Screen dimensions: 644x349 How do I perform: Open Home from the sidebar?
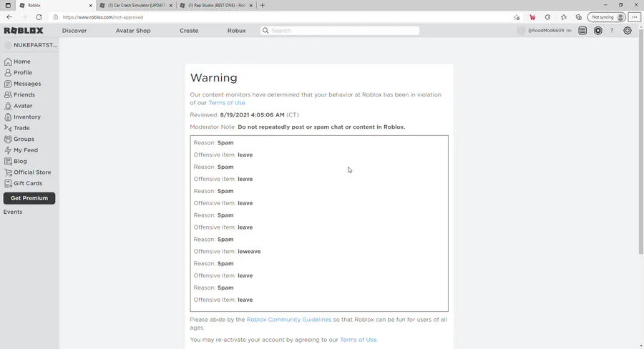click(17, 62)
